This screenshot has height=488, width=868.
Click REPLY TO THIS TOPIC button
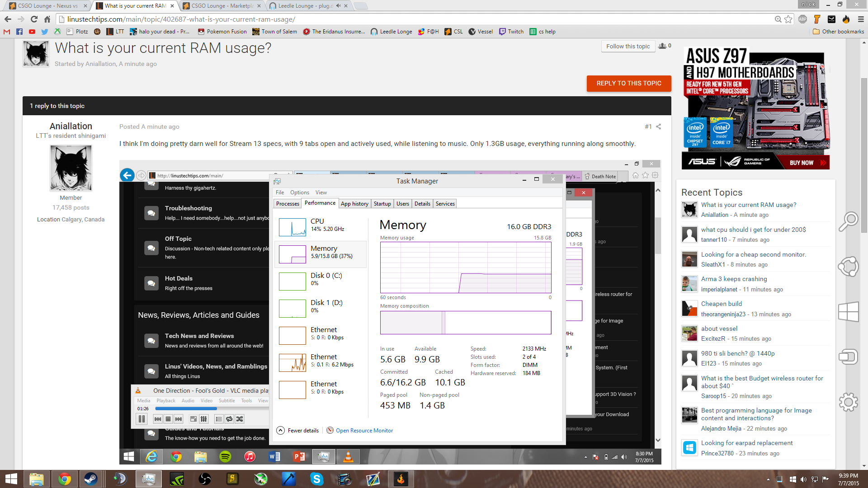(629, 83)
